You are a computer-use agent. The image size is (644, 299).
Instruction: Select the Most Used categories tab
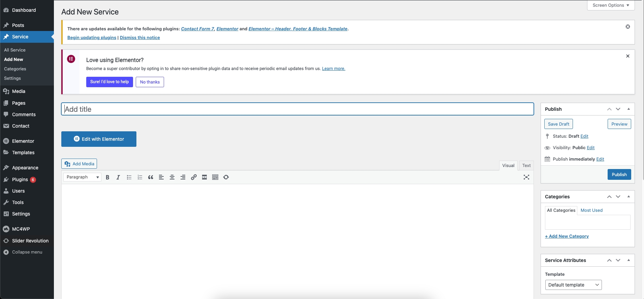[591, 210]
